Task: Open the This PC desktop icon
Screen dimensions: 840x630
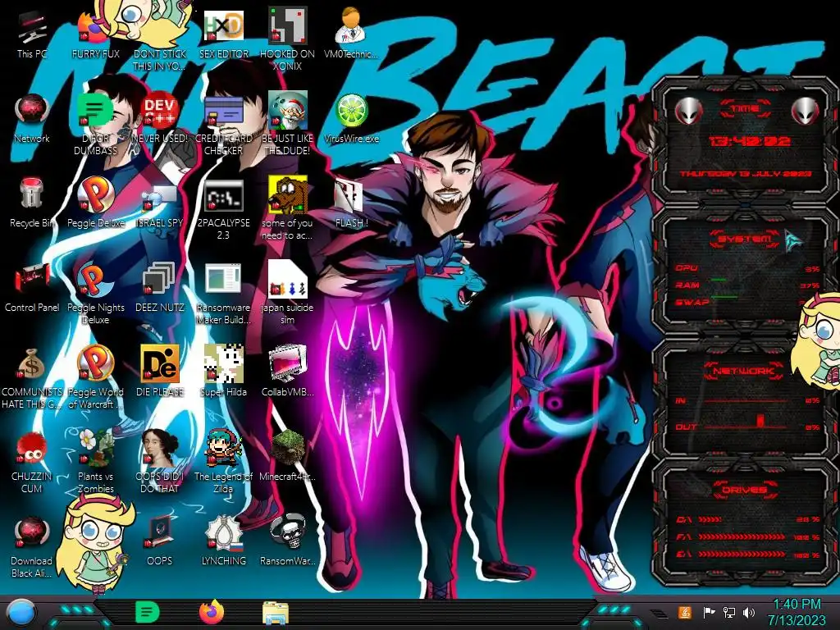Action: click(32, 34)
